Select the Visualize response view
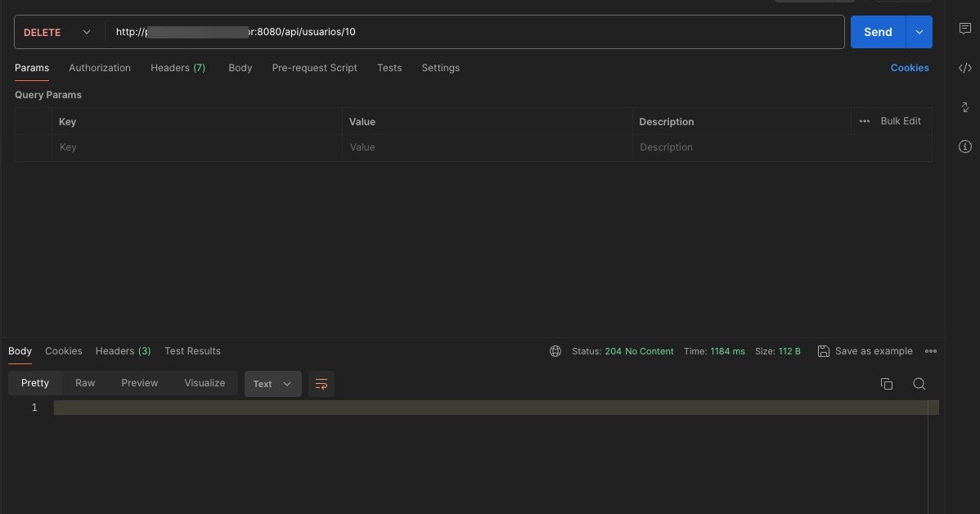The width and height of the screenshot is (980, 514). point(205,383)
